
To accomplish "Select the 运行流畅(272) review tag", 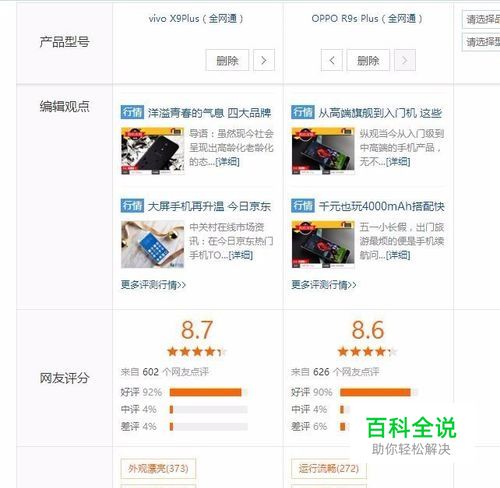I will [329, 468].
